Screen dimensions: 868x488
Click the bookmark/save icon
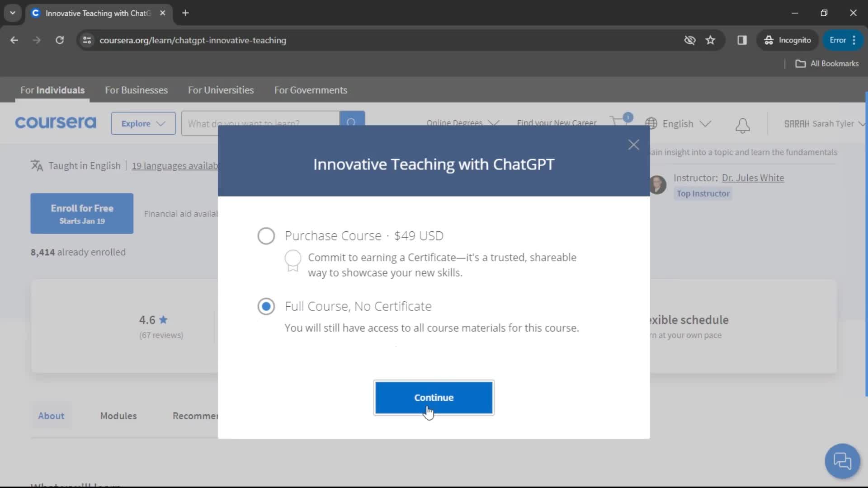(x=711, y=41)
